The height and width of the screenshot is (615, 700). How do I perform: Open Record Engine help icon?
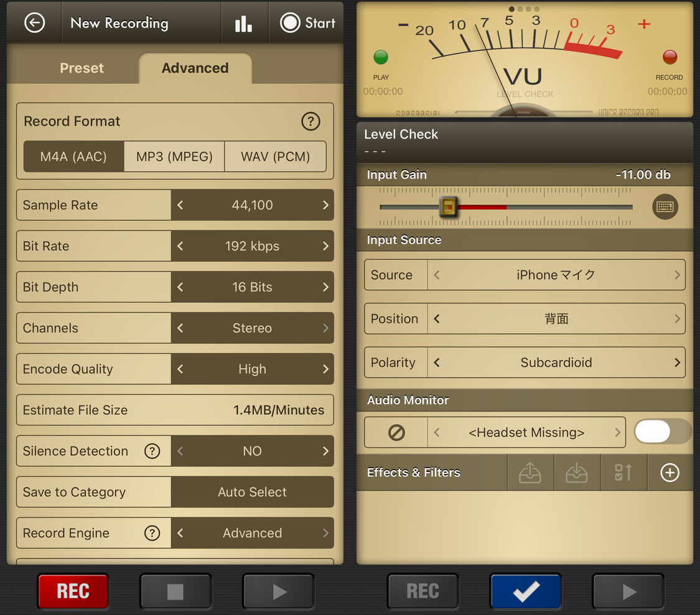point(152,533)
